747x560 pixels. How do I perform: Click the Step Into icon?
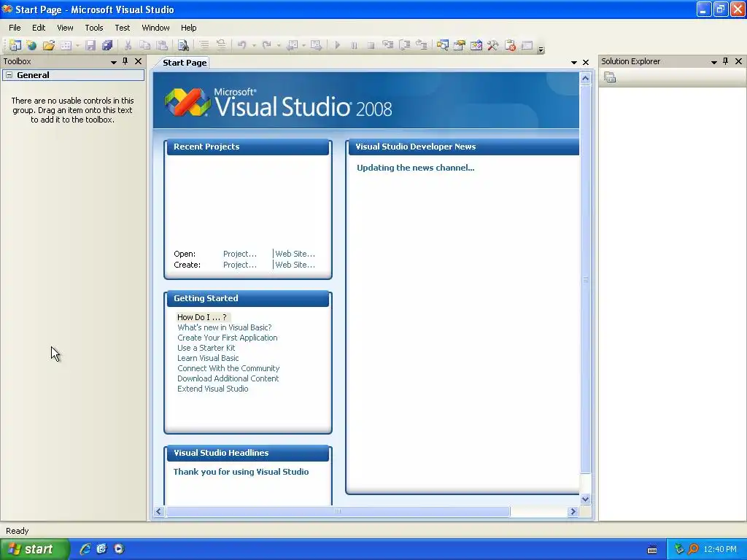coord(388,45)
